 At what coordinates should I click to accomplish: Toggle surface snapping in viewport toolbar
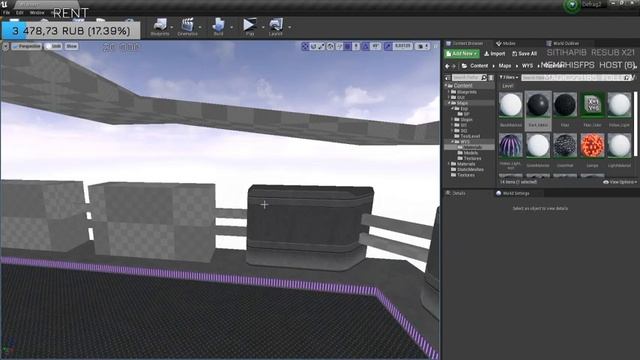click(x=339, y=47)
